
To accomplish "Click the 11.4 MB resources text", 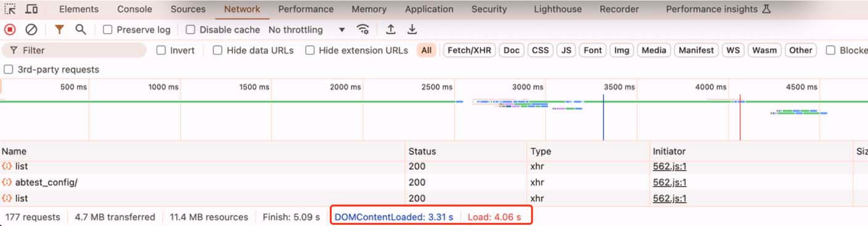I will (209, 217).
